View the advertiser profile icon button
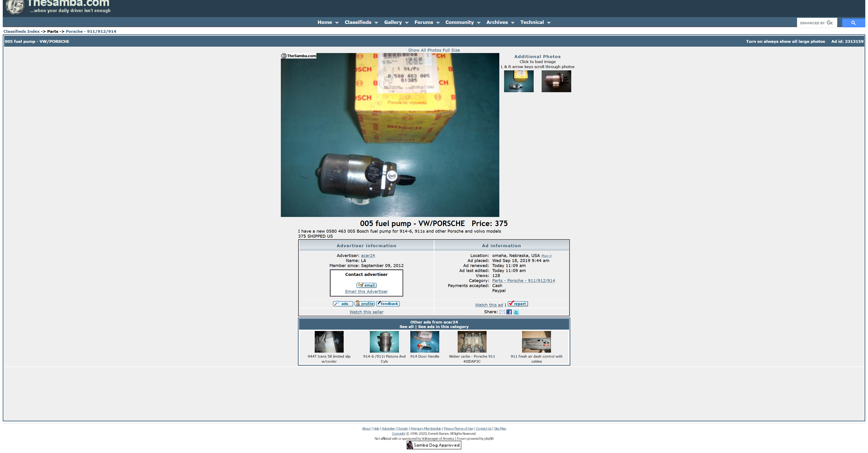This screenshot has width=868, height=453. click(364, 304)
